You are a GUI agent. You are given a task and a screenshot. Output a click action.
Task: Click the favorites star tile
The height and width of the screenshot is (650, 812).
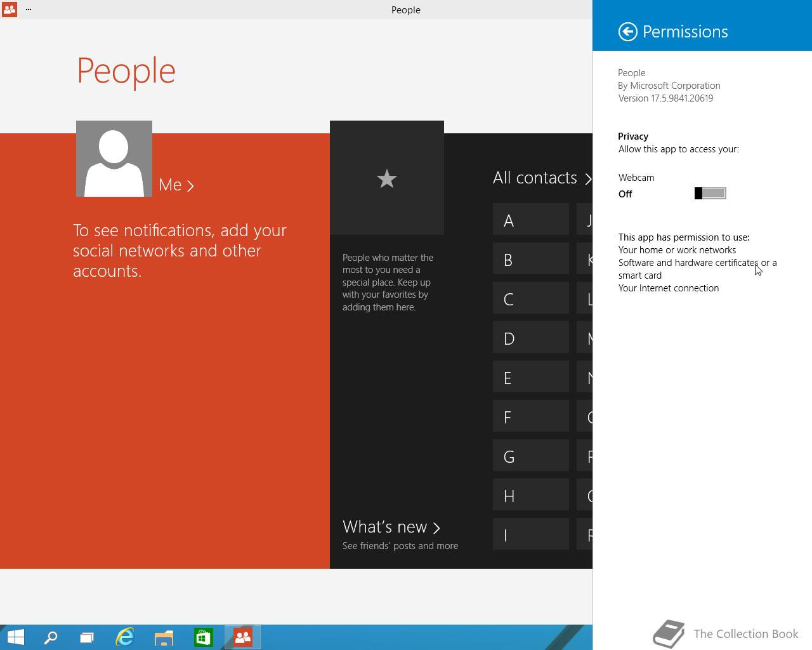point(387,178)
